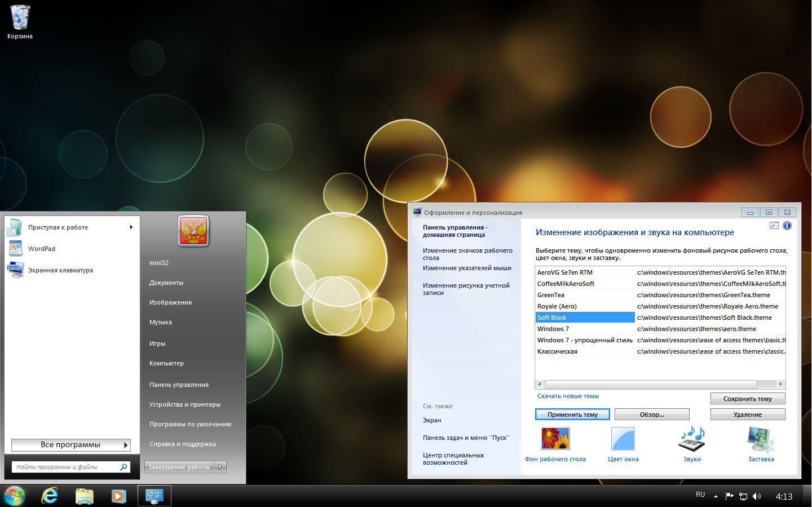The width and height of the screenshot is (812, 507).
Task: Select the GreenTea theme in the list
Action: tap(551, 295)
